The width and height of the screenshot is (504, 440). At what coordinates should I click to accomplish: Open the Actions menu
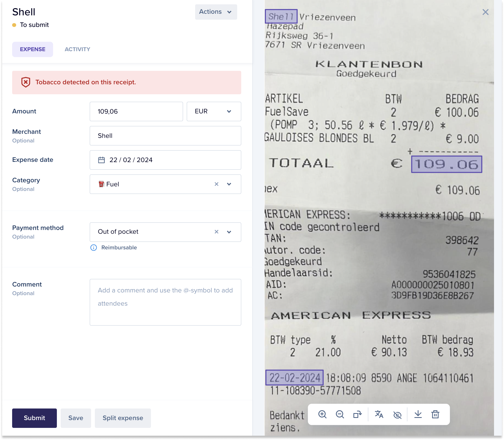tap(216, 12)
